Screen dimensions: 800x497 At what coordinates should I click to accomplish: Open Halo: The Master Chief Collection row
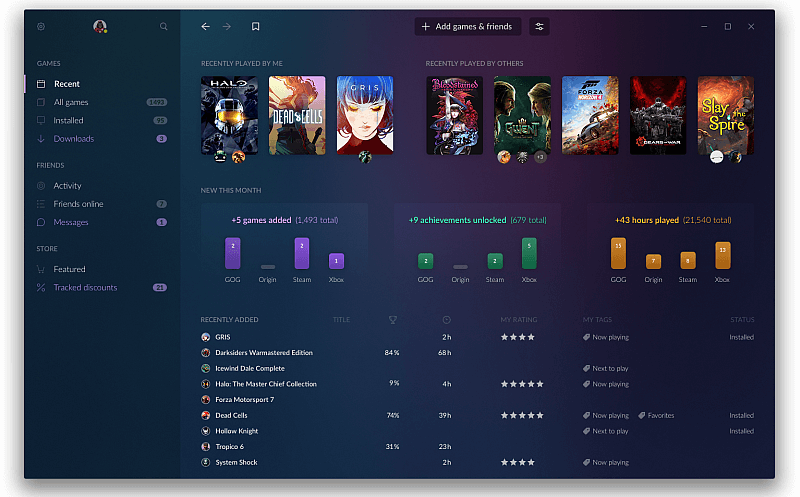coord(478,384)
